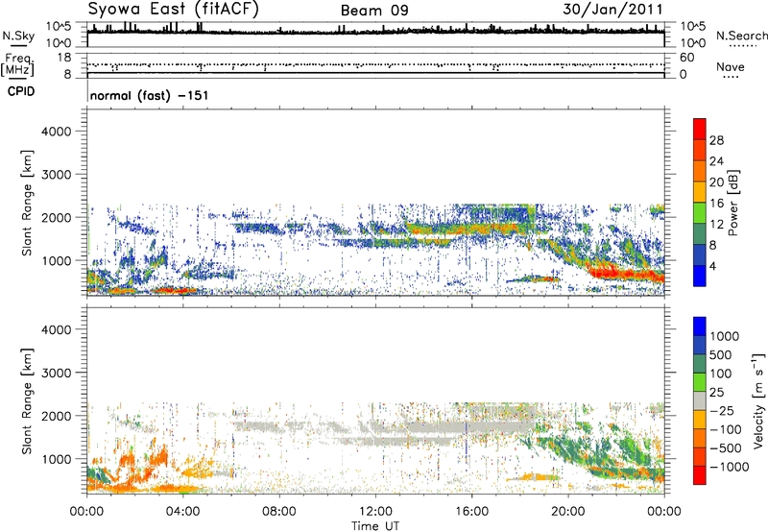This screenshot has height=532, width=768.
Task: Click the "12" tick on power colorbar
Action: pos(716,225)
